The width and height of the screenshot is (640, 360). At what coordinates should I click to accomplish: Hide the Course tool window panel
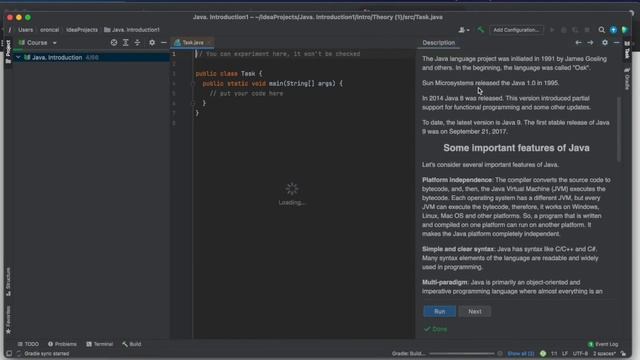tap(164, 42)
